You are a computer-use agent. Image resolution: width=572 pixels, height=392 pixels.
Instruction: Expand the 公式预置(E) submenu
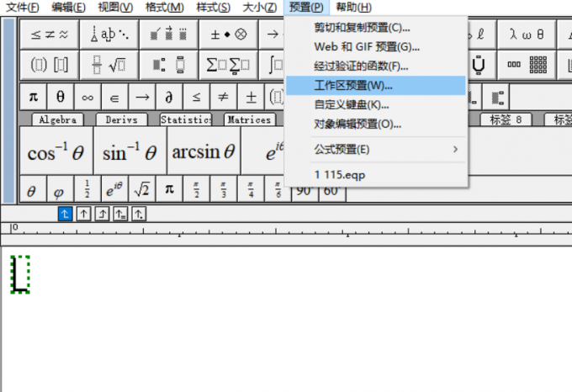376,150
